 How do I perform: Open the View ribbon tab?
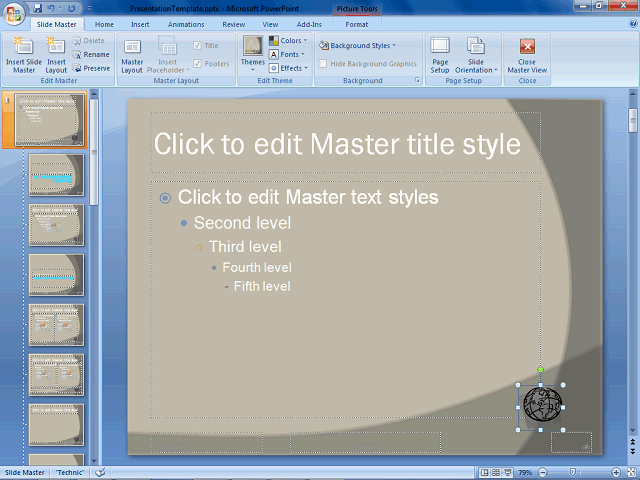click(270, 24)
